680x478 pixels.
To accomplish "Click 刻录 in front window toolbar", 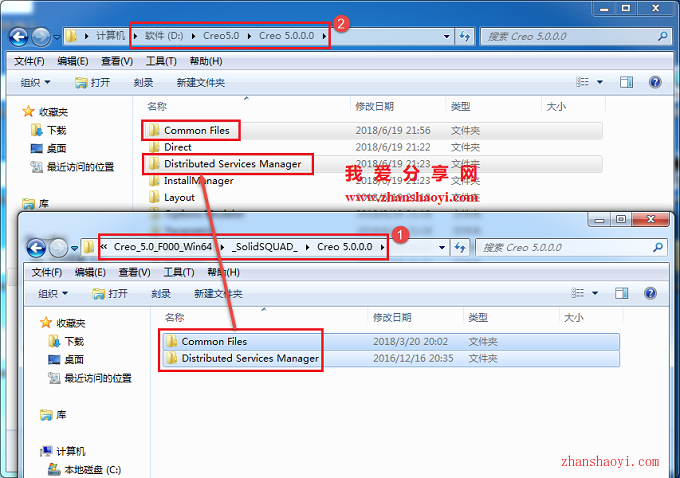I will (161, 294).
